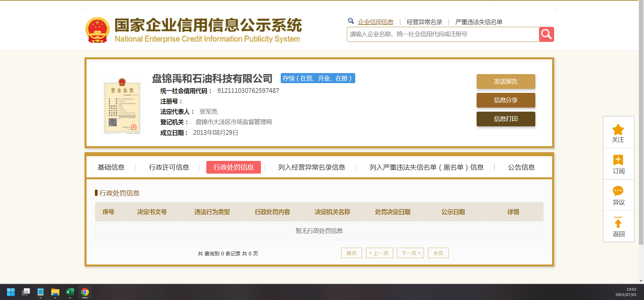Click the registration authority 盘锦市大洼区市场监督管理局
Viewport: 644px width, 300px height.
[x=234, y=122]
